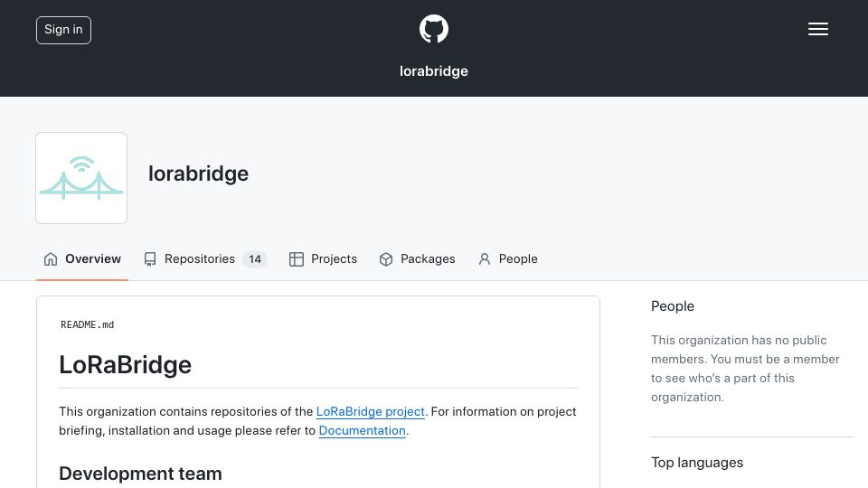The height and width of the screenshot is (488, 868).
Task: Click the repositories count badge 14
Action: (x=255, y=259)
